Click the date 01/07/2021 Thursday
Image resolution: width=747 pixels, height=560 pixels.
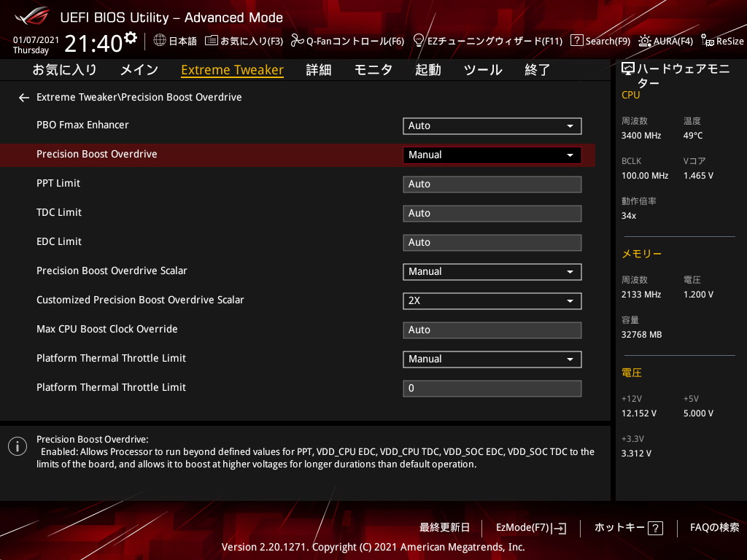click(36, 45)
